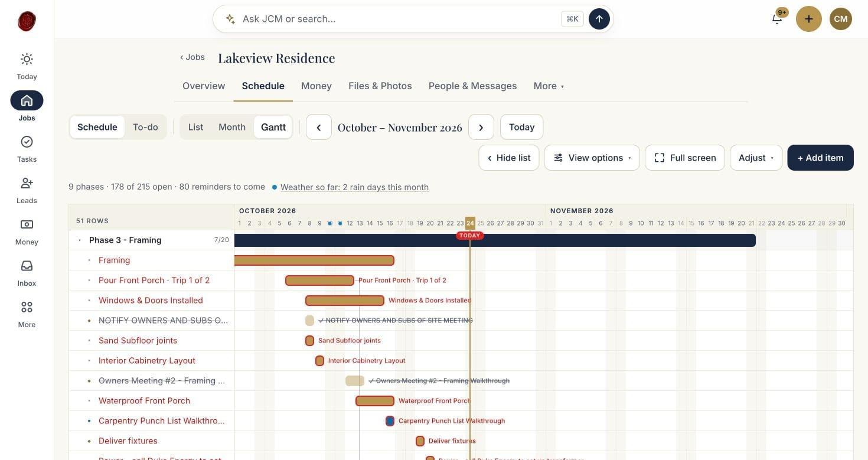Viewport: 868px width, 460px height.
Task: Open the Money tab
Action: click(316, 86)
